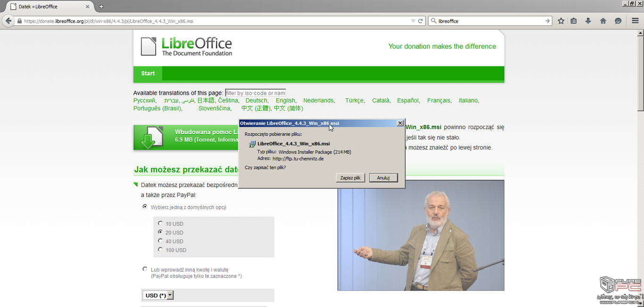Open the 中文 (简体) translation link
Viewport: 644px width, 307px height.
(289, 108)
